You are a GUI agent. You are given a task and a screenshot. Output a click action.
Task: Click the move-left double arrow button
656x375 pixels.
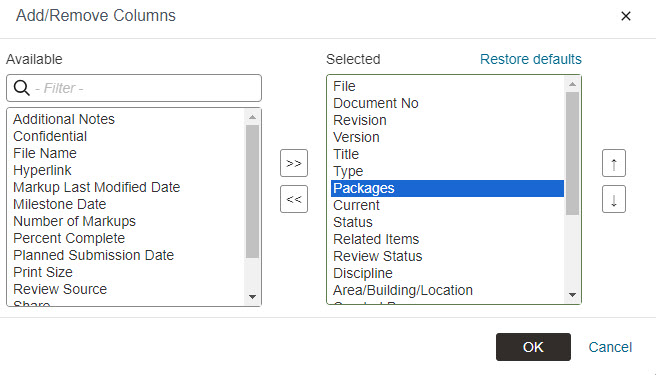[x=294, y=199]
